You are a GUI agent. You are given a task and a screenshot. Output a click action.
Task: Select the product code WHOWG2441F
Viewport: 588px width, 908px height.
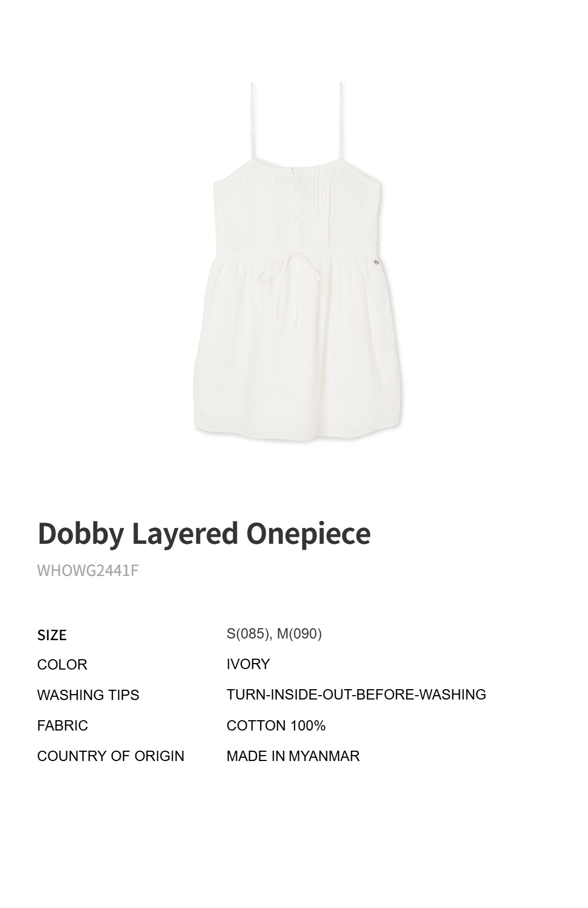pyautogui.click(x=88, y=570)
